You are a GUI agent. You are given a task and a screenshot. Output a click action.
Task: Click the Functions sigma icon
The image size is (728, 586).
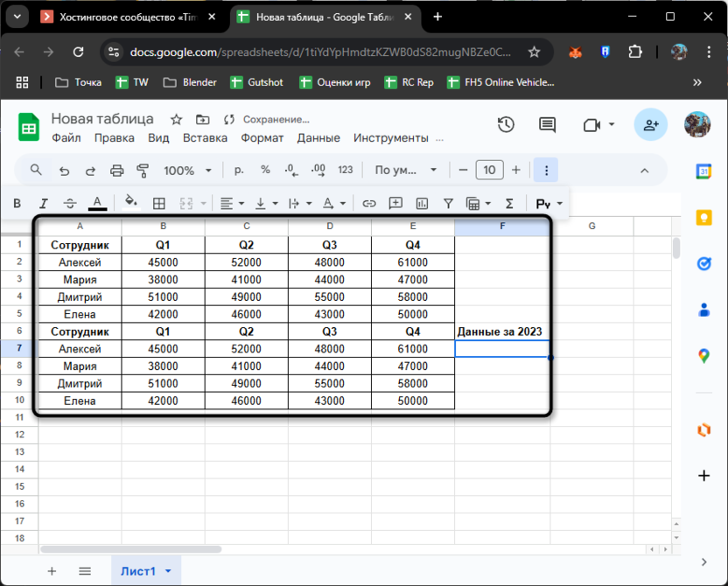(509, 204)
